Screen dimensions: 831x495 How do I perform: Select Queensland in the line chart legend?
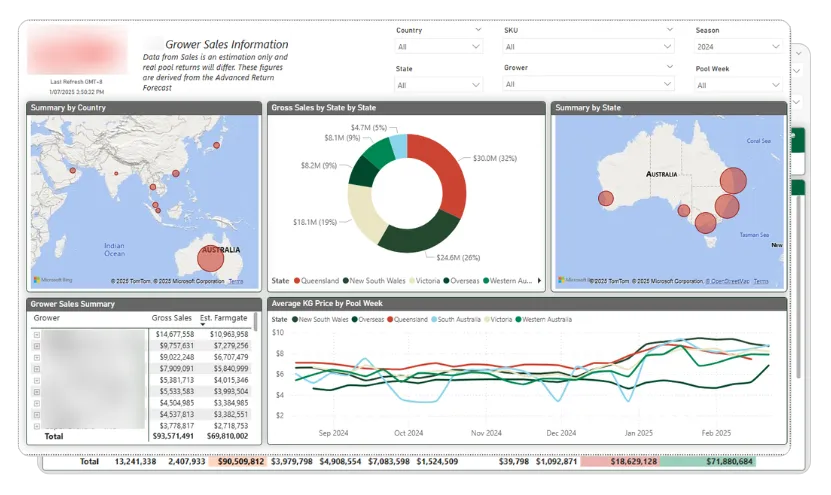[407, 320]
